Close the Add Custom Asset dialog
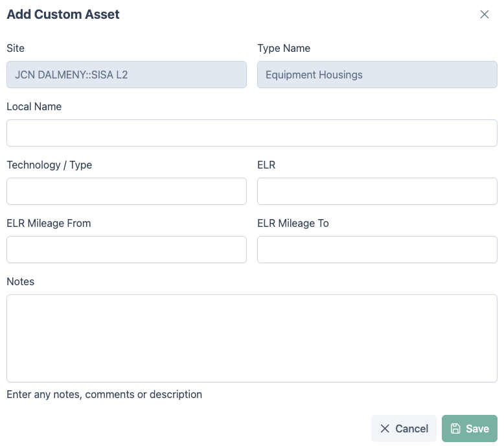 (484, 14)
